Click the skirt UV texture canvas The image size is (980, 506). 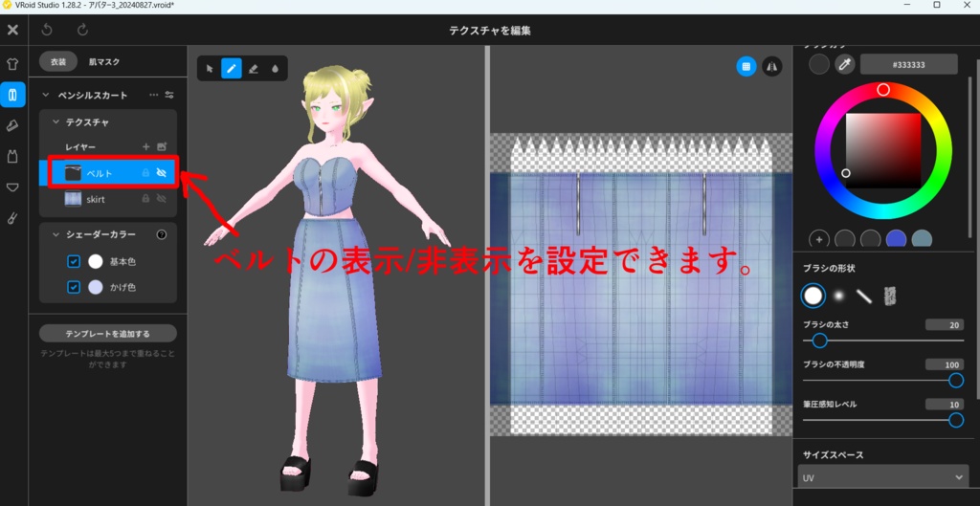(640, 284)
